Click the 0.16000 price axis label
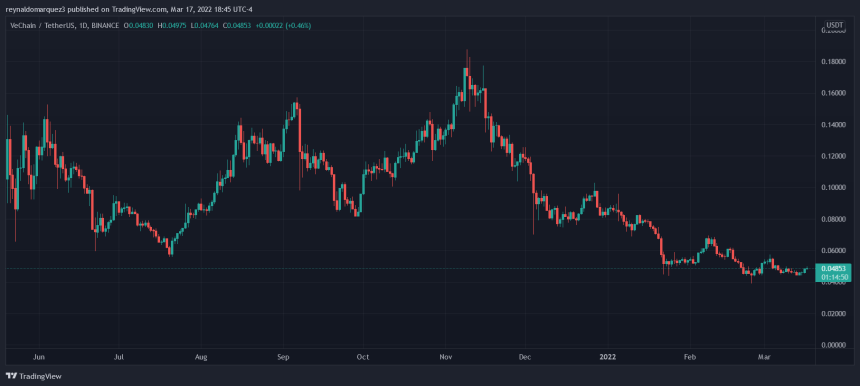The height and width of the screenshot is (386, 860). click(x=833, y=93)
